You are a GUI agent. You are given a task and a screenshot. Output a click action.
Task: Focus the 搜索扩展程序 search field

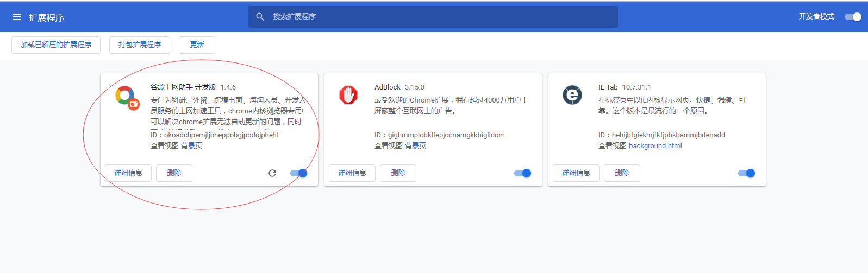pos(433,17)
